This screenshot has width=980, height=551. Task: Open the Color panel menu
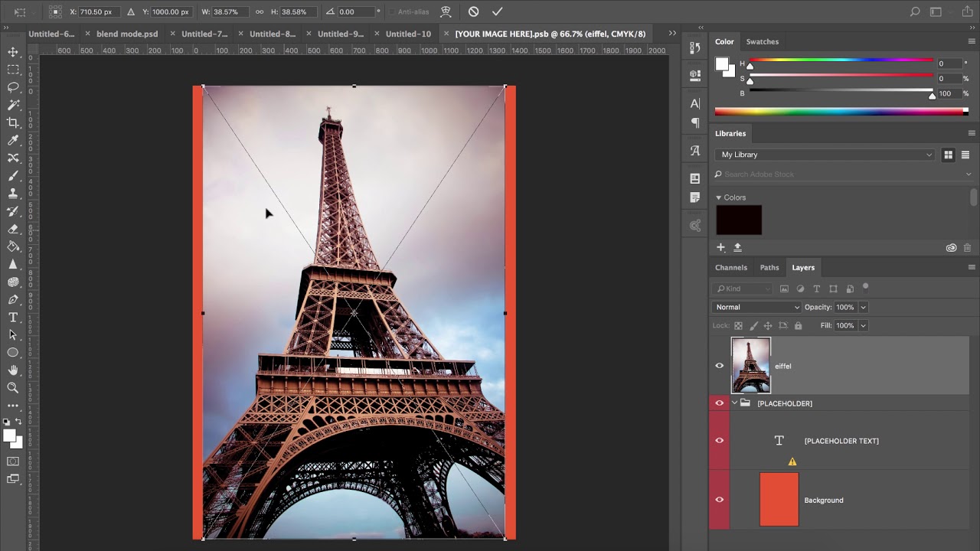(972, 41)
